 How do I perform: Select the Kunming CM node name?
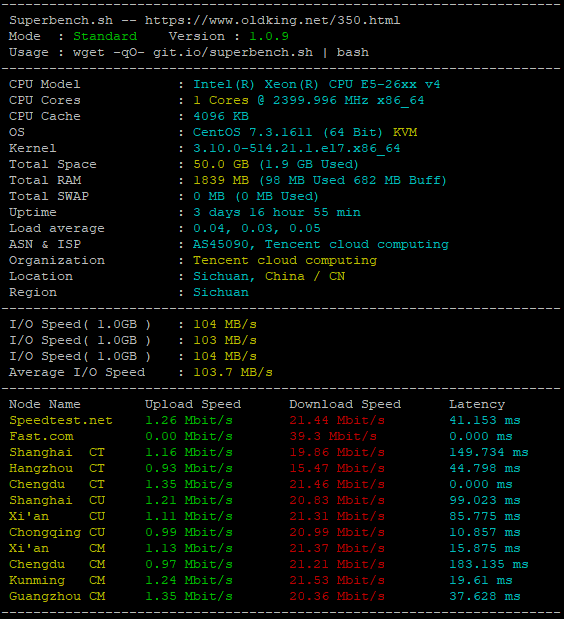tap(57, 580)
